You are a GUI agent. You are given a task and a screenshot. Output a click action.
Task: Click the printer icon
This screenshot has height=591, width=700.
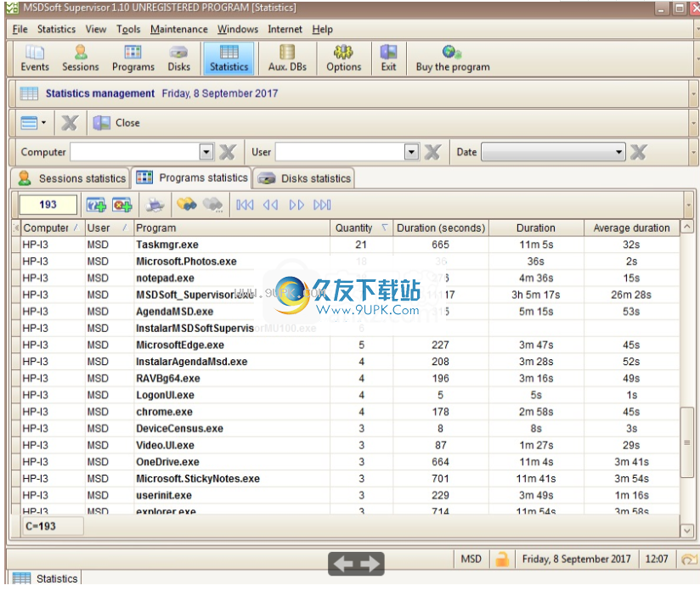pyautogui.click(x=155, y=205)
